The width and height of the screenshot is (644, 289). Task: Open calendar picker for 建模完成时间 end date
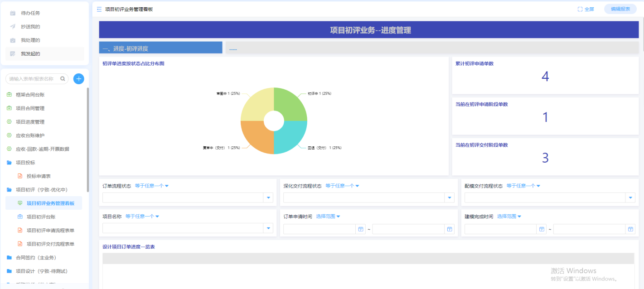(630, 229)
